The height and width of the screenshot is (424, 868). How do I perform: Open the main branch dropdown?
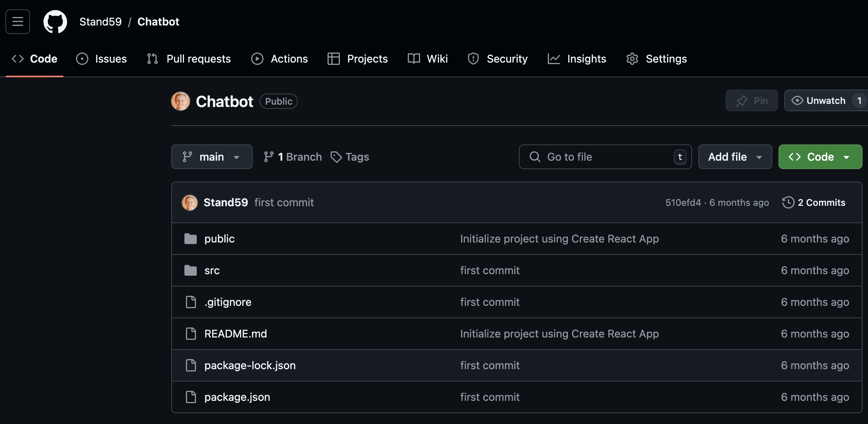pos(212,157)
